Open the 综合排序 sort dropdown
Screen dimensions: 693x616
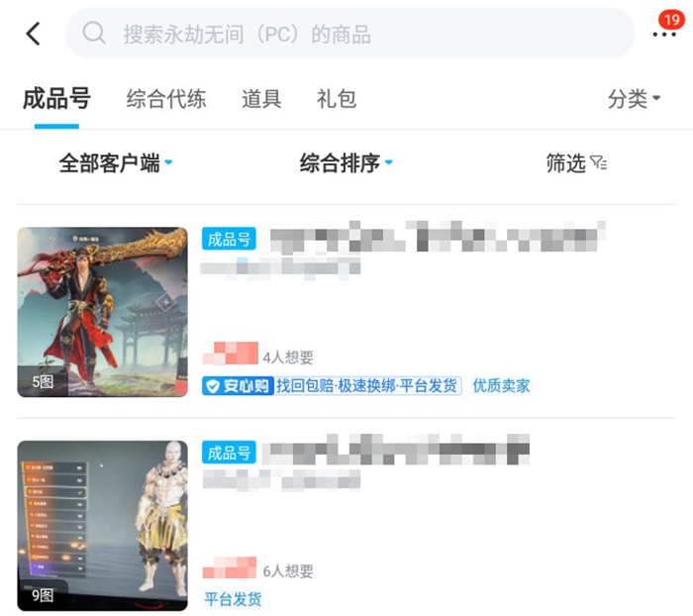point(346,162)
